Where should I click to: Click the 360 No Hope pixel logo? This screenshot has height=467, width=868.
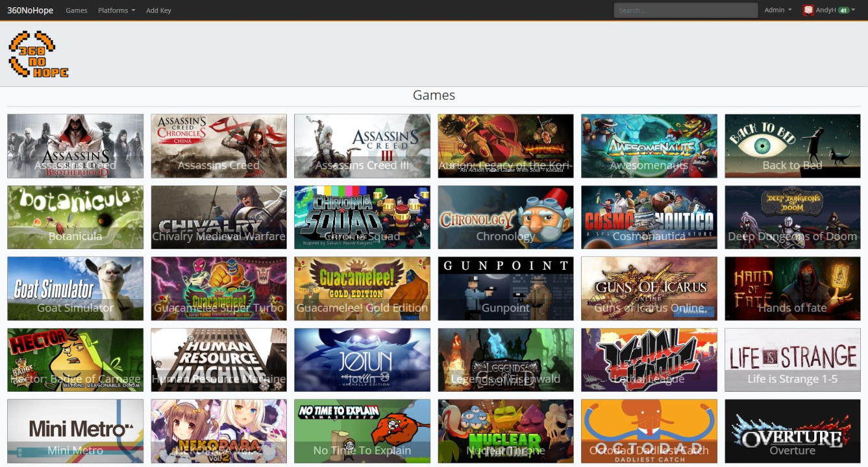tap(38, 54)
